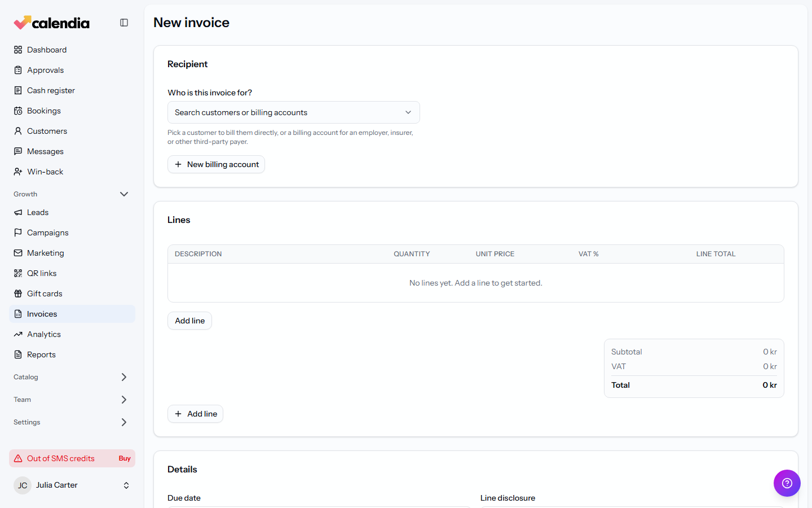Viewport: 812px width, 508px height.
Task: Click the Julia Carter avatar initials
Action: point(23,485)
